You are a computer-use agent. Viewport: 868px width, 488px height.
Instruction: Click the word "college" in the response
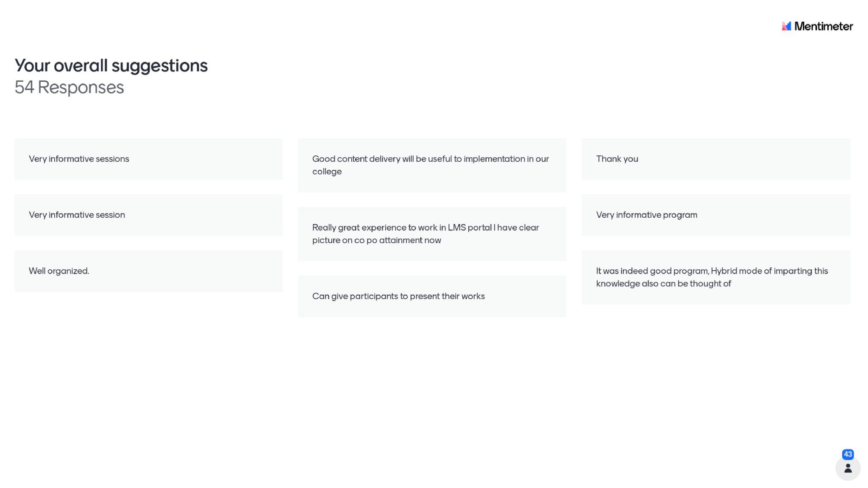click(327, 172)
